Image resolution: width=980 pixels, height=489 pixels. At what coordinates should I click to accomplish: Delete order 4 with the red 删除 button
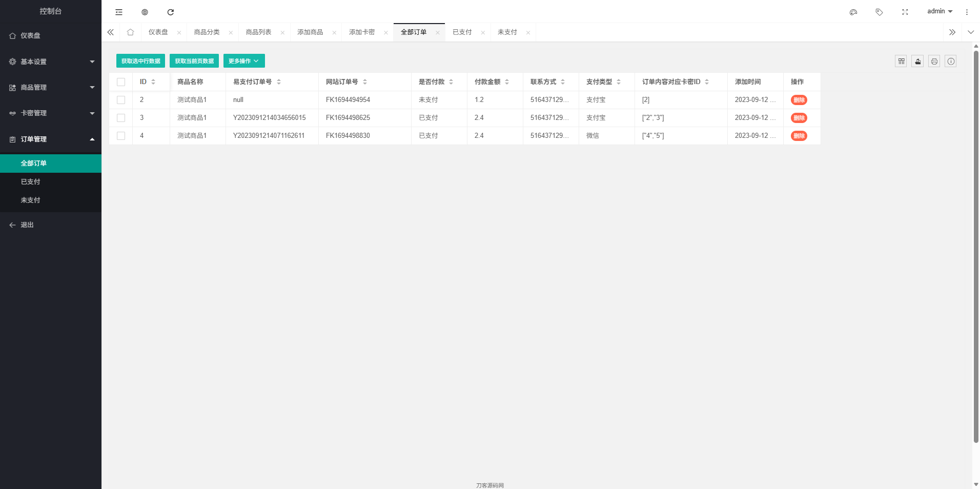[799, 136]
